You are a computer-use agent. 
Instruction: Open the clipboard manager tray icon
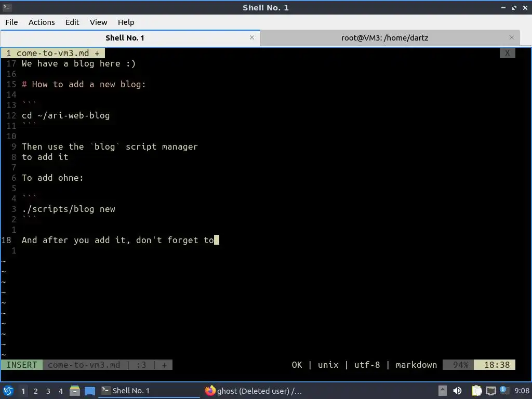(x=476, y=391)
